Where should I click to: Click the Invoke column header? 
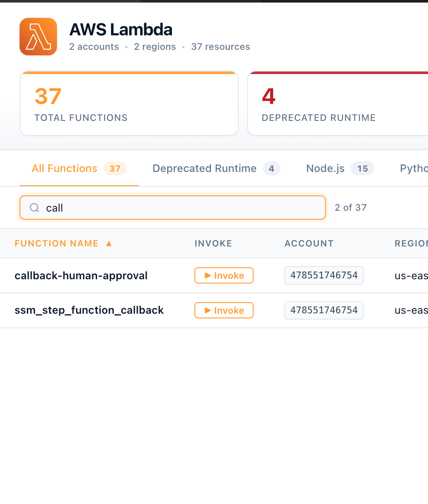click(x=213, y=243)
